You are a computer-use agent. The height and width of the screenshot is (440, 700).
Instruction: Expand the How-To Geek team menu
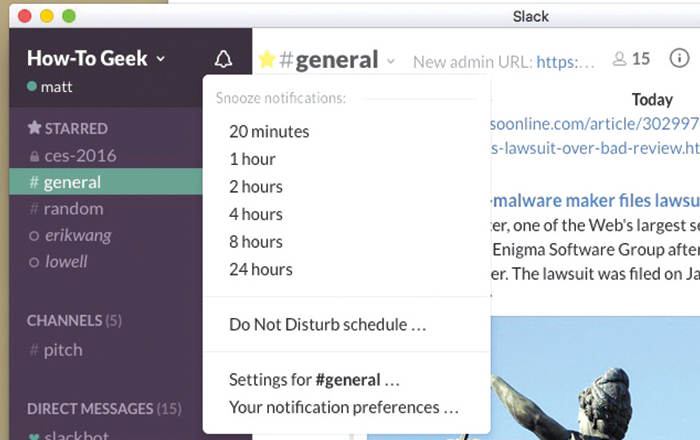pyautogui.click(x=96, y=58)
